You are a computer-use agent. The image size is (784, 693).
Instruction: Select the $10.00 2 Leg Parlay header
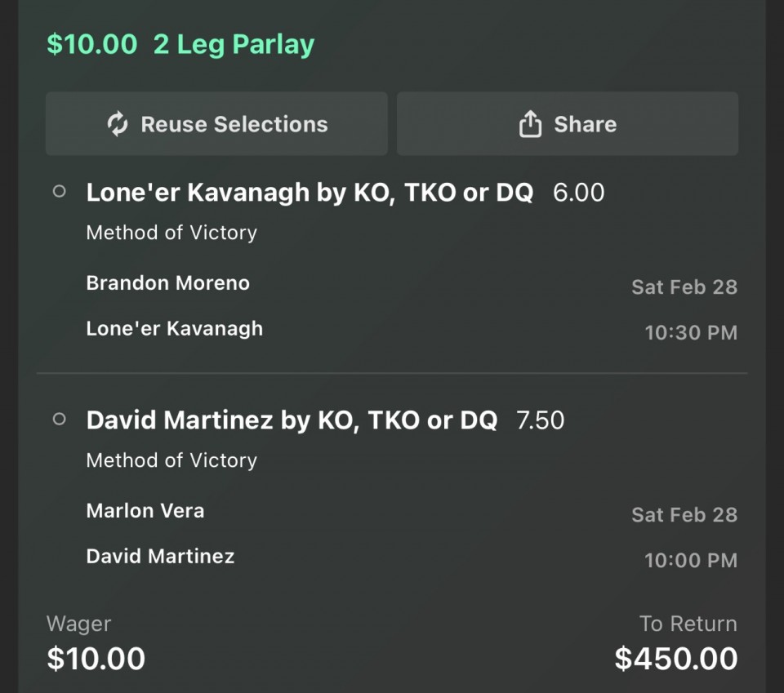[180, 44]
